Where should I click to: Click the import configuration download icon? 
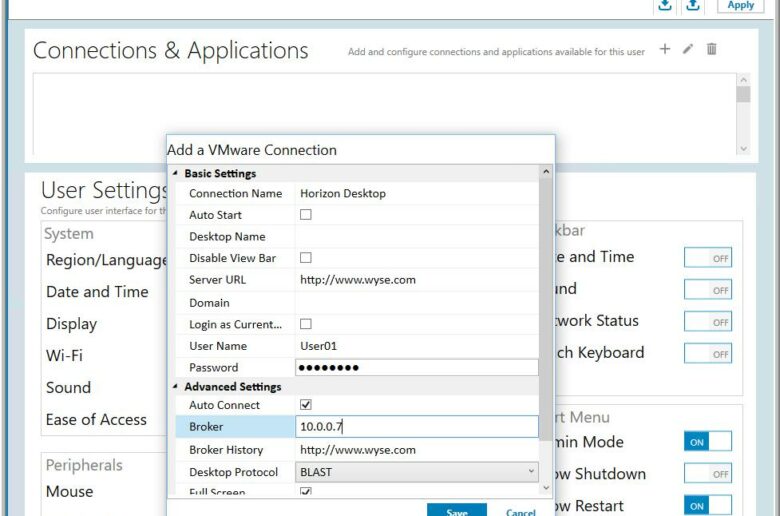click(665, 5)
